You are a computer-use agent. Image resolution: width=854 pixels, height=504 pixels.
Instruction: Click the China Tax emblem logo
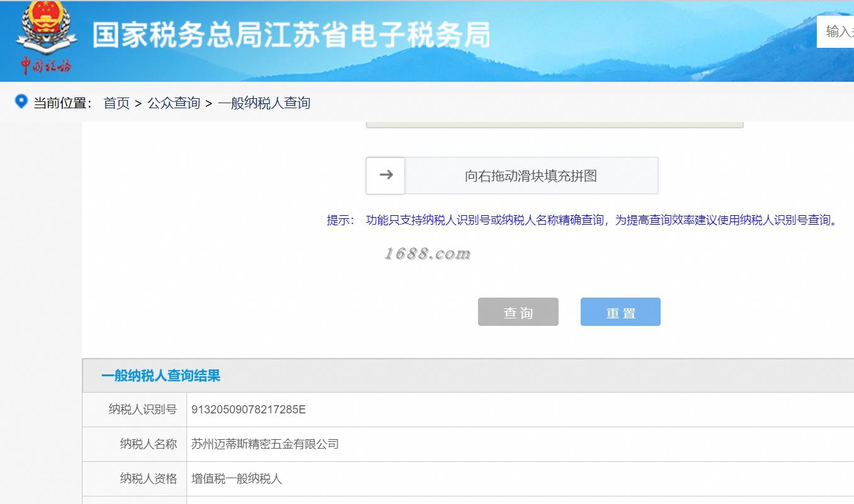pyautogui.click(x=47, y=38)
